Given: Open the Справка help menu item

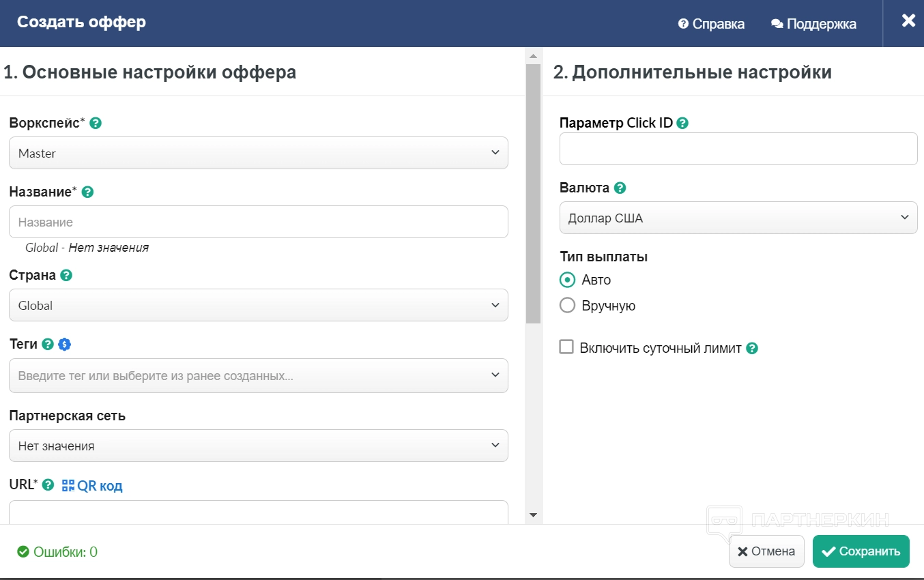Looking at the screenshot, I should 711,24.
